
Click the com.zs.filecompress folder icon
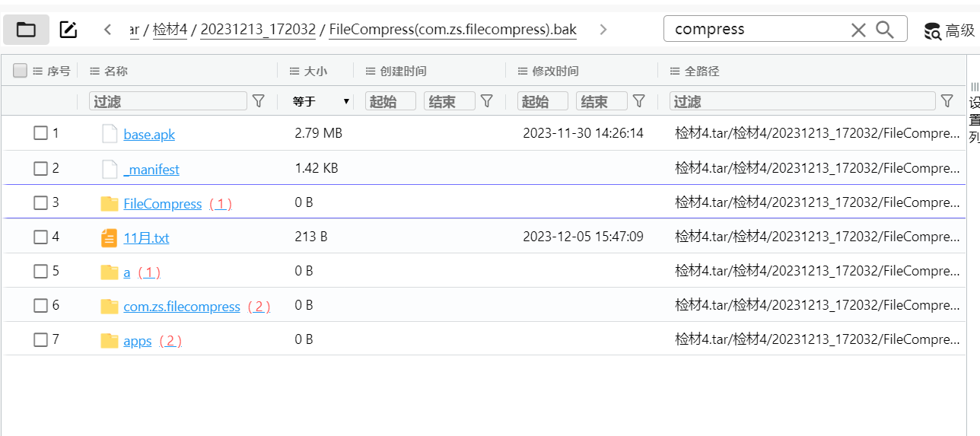point(110,306)
